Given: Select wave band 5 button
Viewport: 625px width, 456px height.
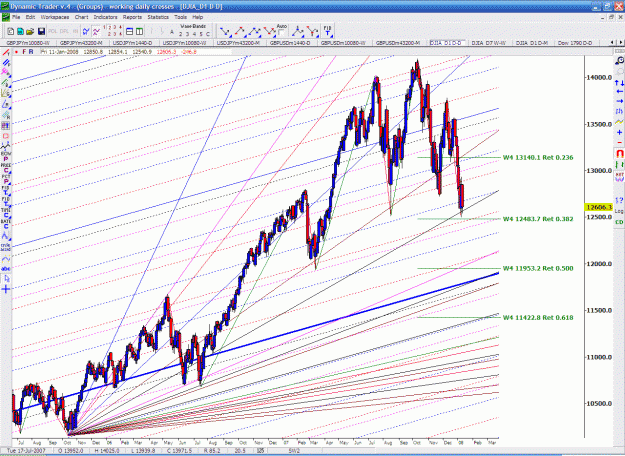Looking at the screenshot, I should pos(201,34).
